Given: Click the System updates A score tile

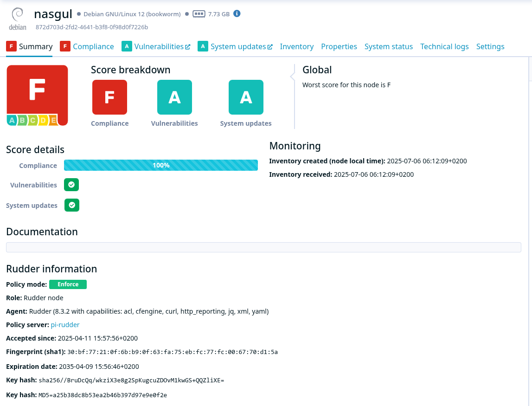Looking at the screenshot, I should (246, 97).
